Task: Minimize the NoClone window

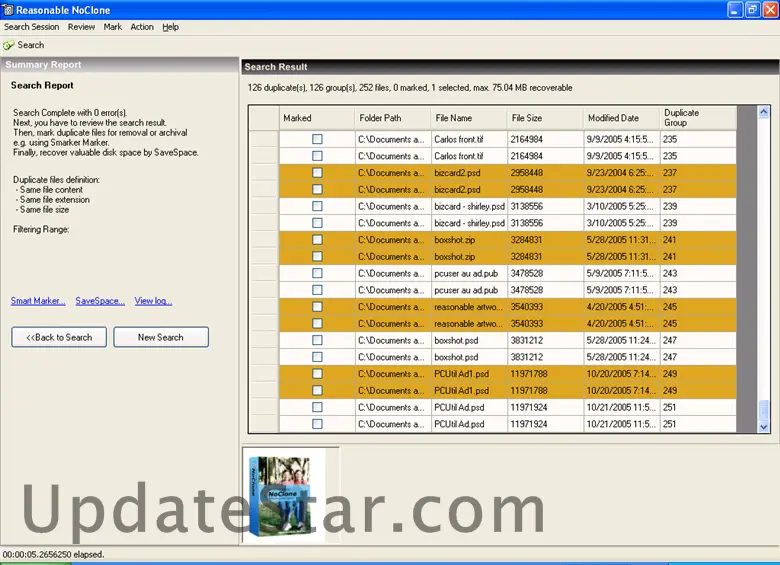Action: coord(735,10)
